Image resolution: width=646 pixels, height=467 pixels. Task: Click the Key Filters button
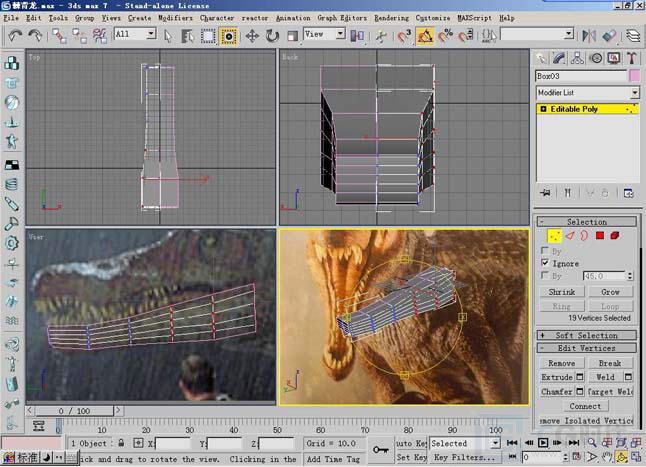(465, 458)
